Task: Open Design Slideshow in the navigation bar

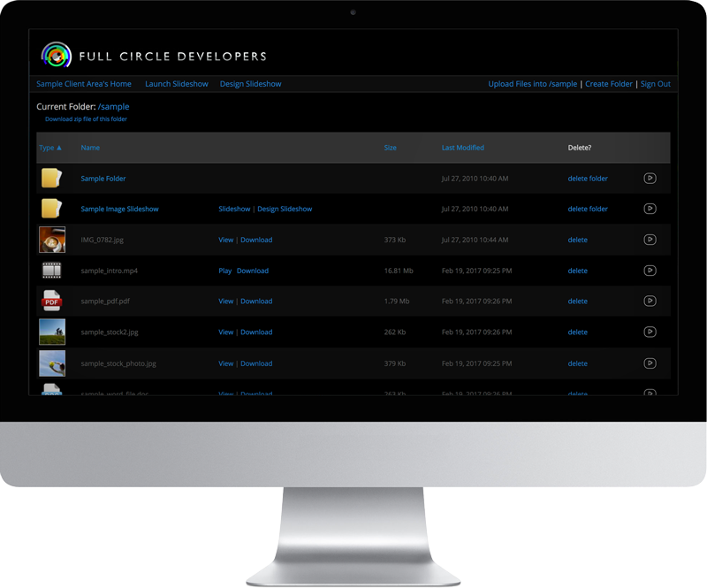Action: [251, 84]
